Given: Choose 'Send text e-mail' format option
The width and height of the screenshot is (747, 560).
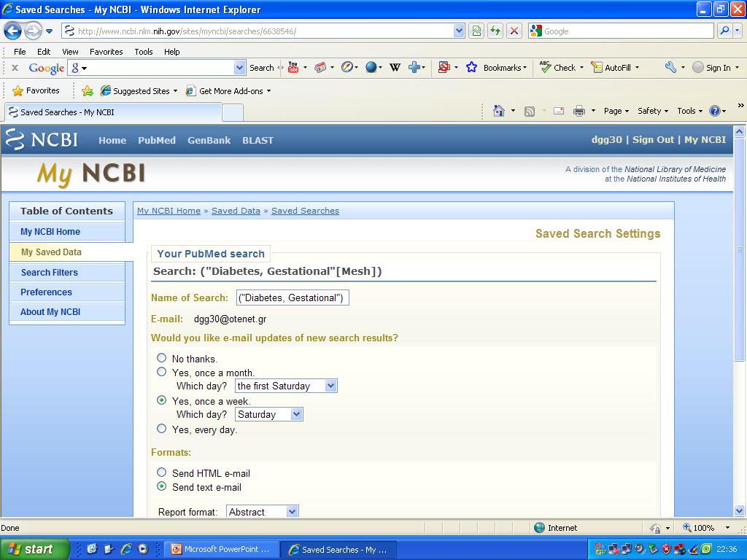Looking at the screenshot, I should (x=162, y=486).
